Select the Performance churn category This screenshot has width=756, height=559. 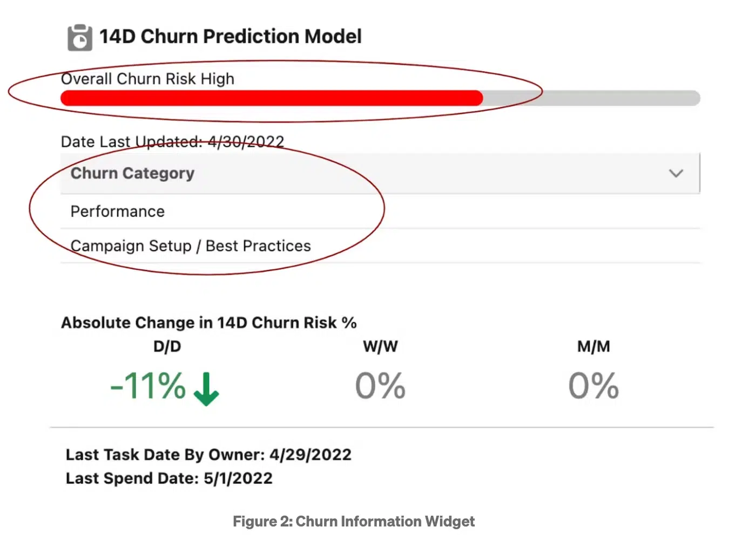[x=380, y=212]
